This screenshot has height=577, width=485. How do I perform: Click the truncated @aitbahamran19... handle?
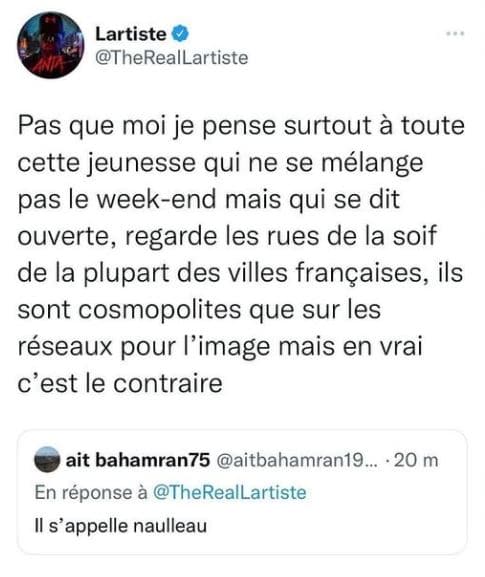click(297, 460)
